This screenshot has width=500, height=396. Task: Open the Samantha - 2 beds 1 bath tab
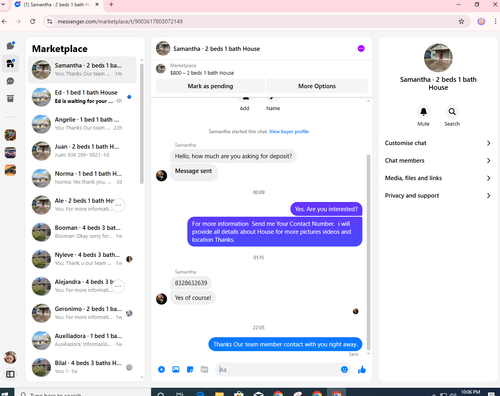click(x=57, y=5)
